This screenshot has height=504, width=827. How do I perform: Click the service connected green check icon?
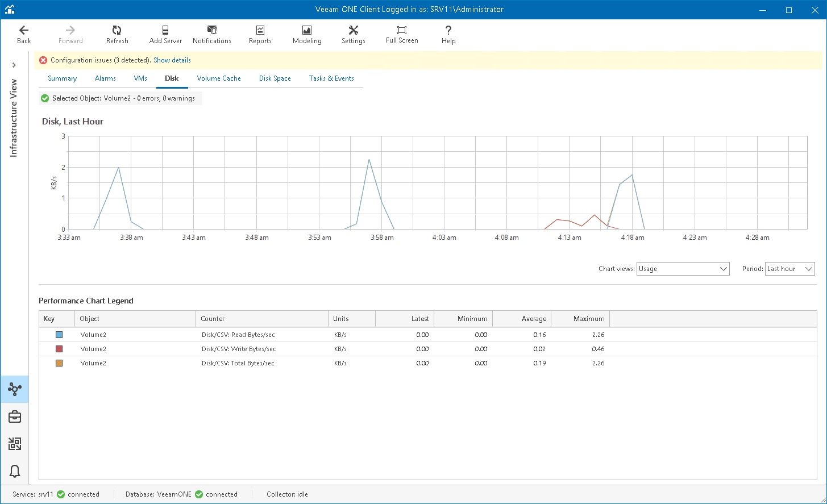[x=61, y=494]
